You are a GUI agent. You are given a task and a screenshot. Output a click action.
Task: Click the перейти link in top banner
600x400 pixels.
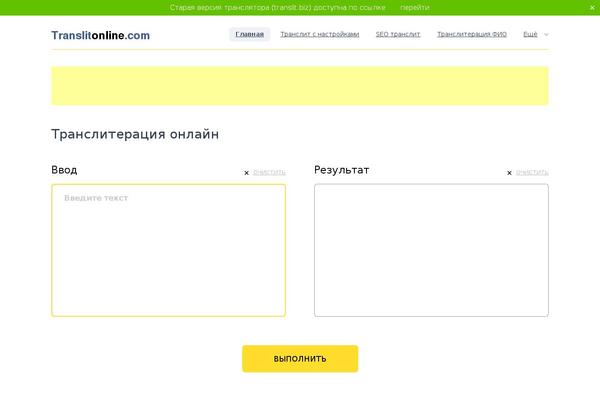click(414, 7)
